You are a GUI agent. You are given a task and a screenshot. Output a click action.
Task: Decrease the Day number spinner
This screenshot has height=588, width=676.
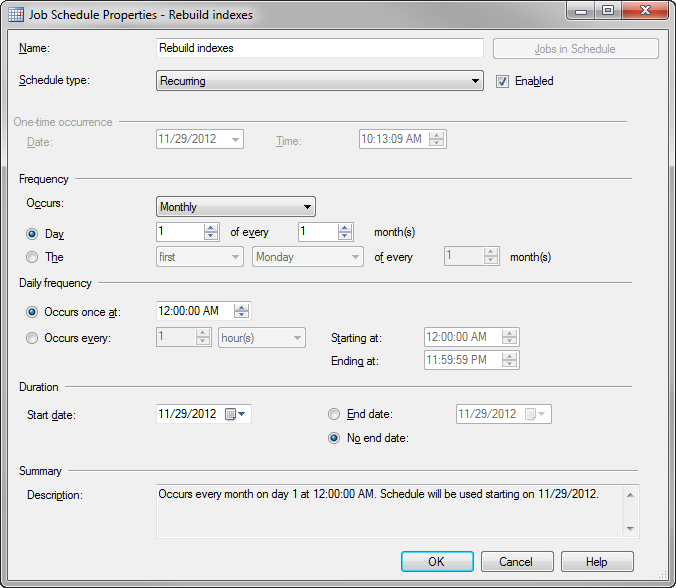(x=211, y=236)
